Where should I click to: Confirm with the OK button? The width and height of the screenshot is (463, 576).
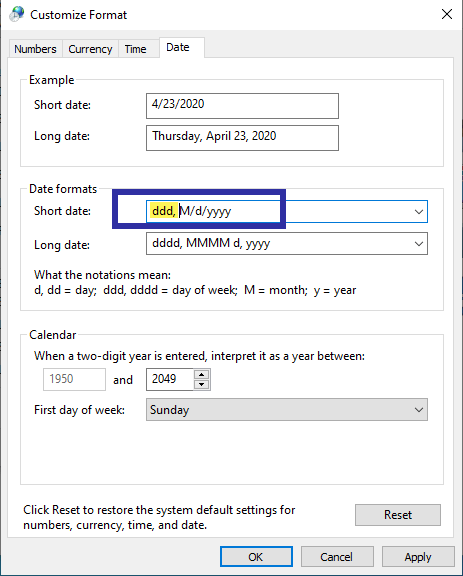coord(256,557)
